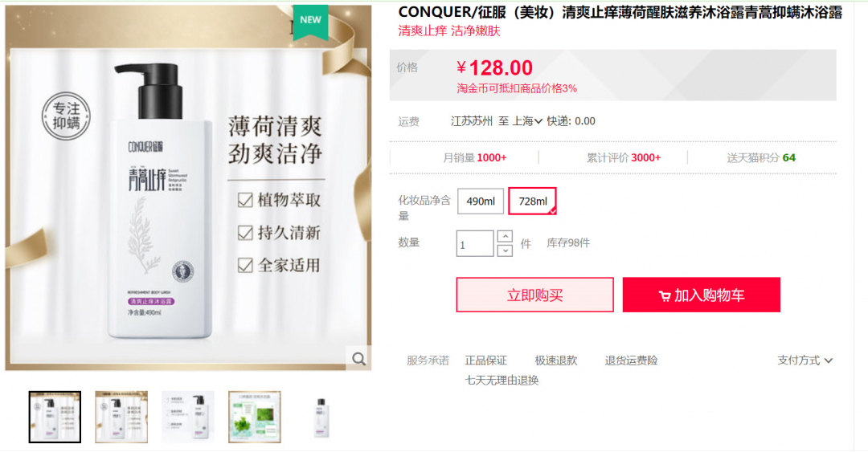This screenshot has width=868, height=452.
Task: Select the green mint leaves thumbnail
Action: coord(255,417)
